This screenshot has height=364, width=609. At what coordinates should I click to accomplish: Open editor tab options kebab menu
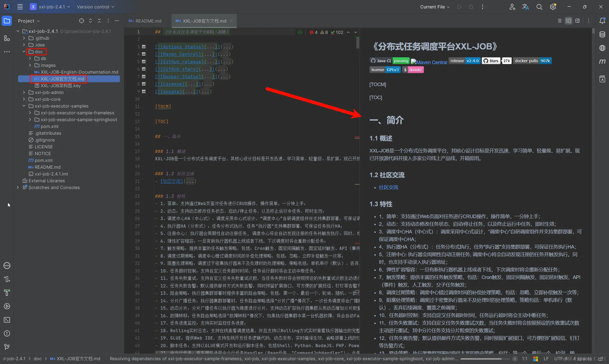[589, 21]
